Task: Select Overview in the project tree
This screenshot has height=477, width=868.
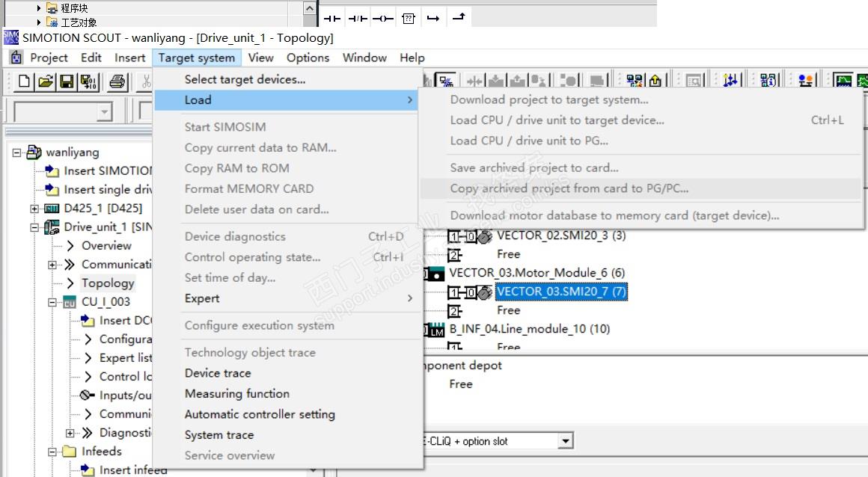Action: (106, 246)
